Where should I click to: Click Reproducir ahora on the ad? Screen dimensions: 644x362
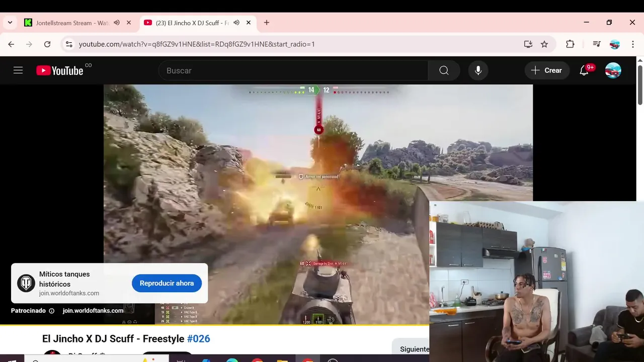(x=167, y=283)
